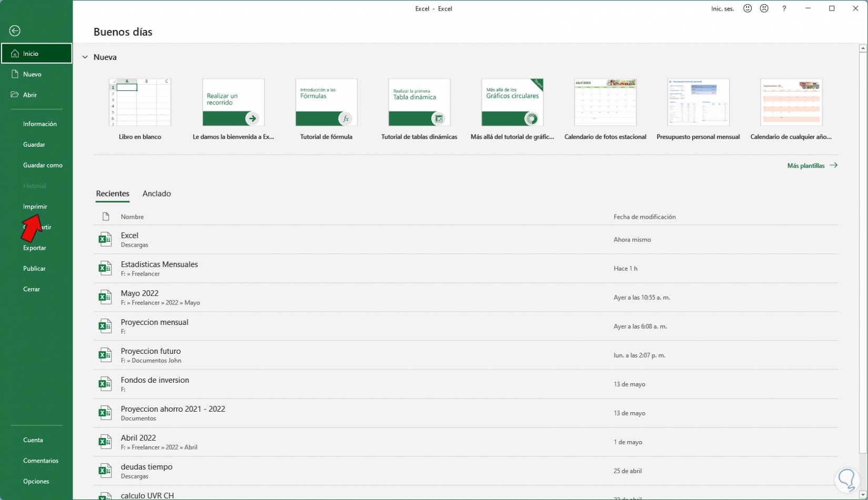This screenshot has height=500, width=868.
Task: Click the file type column header icon
Action: [x=106, y=217]
